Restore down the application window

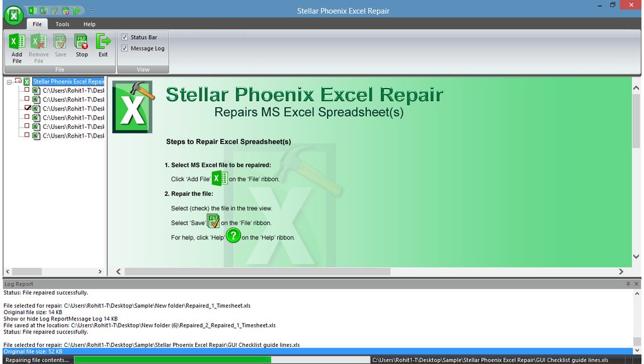pyautogui.click(x=612, y=5)
